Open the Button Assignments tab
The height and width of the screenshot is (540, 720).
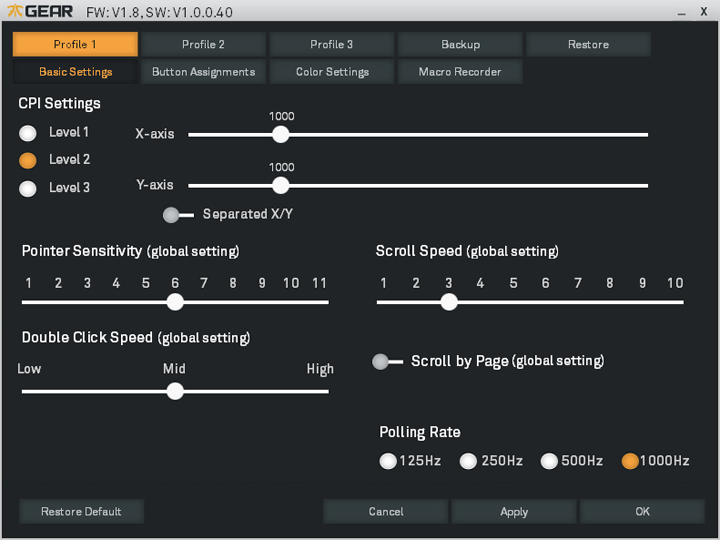[203, 72]
